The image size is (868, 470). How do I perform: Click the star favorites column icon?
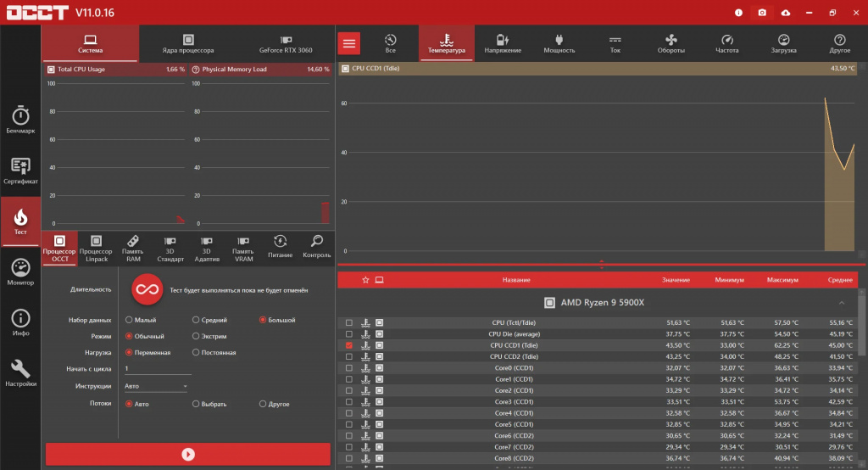point(365,280)
